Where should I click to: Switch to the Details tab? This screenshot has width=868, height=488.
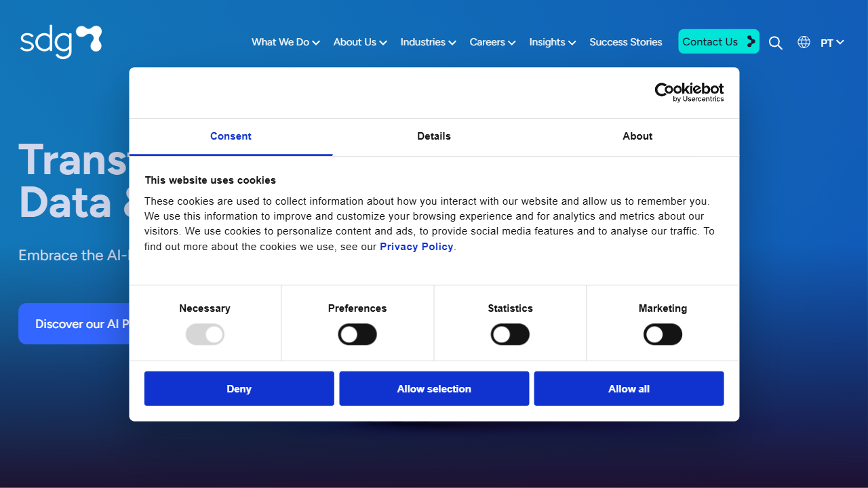pyautogui.click(x=434, y=137)
